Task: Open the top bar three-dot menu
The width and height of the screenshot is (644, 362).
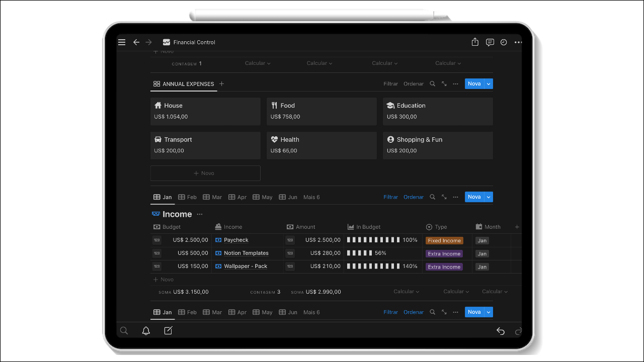Action: pyautogui.click(x=518, y=42)
